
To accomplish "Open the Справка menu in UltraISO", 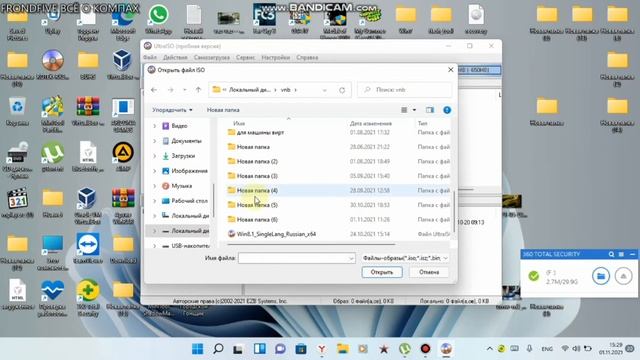I will (x=307, y=58).
